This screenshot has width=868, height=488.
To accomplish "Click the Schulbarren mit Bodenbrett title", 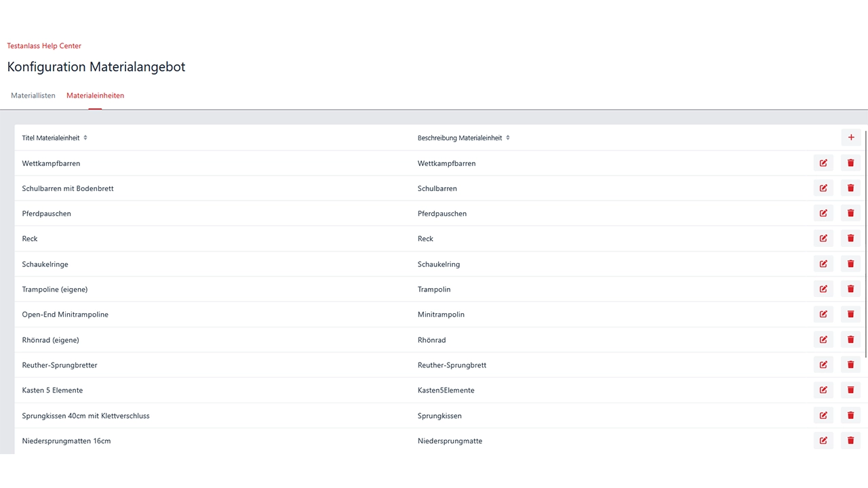I will 68,188.
